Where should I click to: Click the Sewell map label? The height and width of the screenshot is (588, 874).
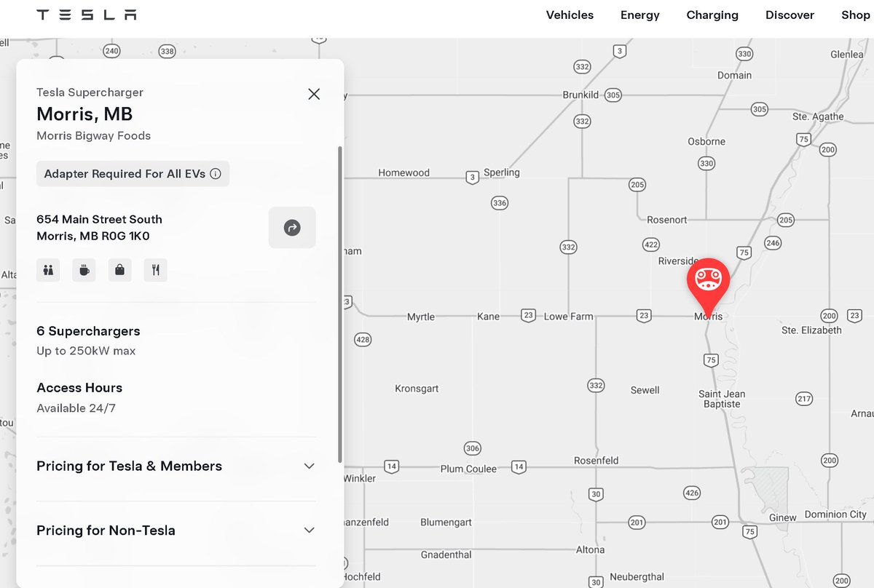645,390
